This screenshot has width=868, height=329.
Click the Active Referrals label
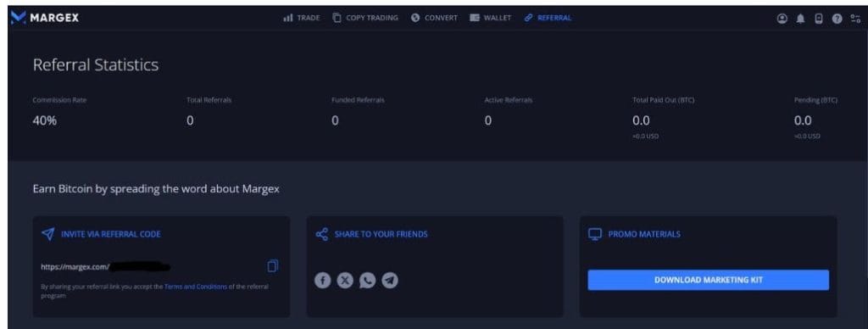509,100
